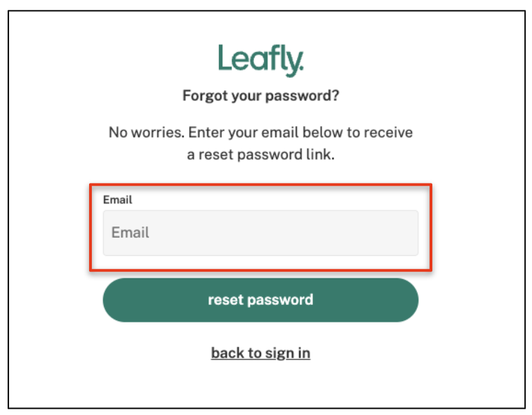This screenshot has height=415, width=532.
Task: Click inside the gray Email text box
Action: [260, 233]
